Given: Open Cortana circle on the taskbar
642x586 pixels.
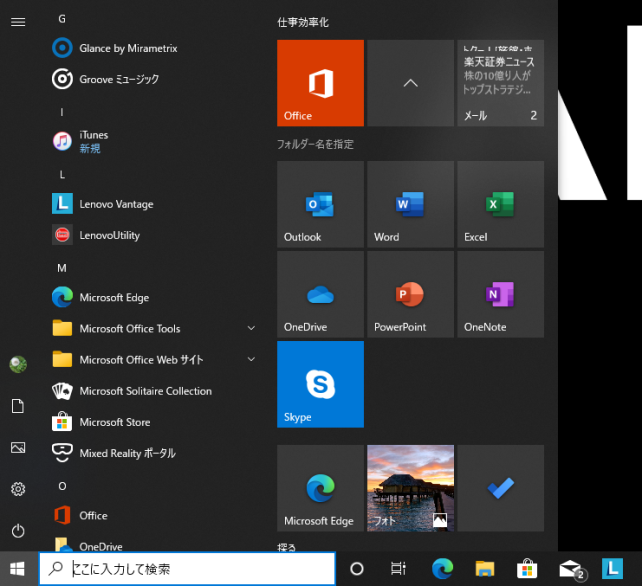Looking at the screenshot, I should point(357,569).
